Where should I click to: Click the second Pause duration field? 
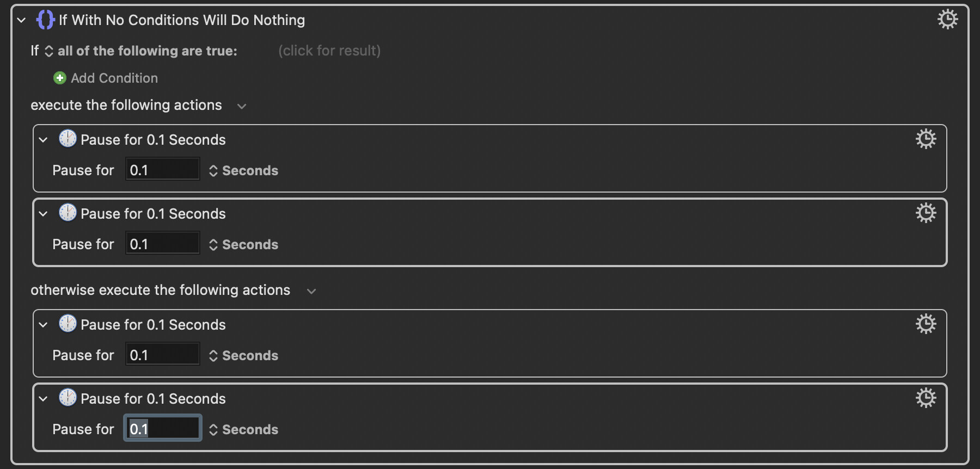click(162, 244)
